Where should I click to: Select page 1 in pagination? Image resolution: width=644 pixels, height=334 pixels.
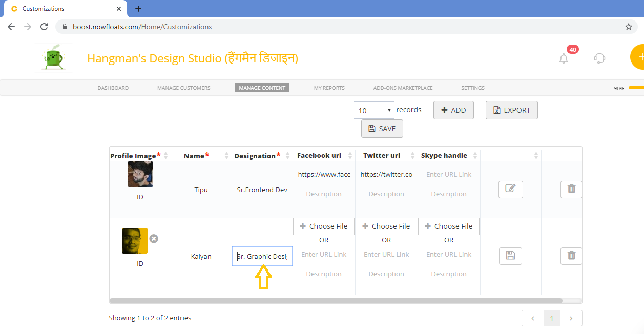[552, 318]
